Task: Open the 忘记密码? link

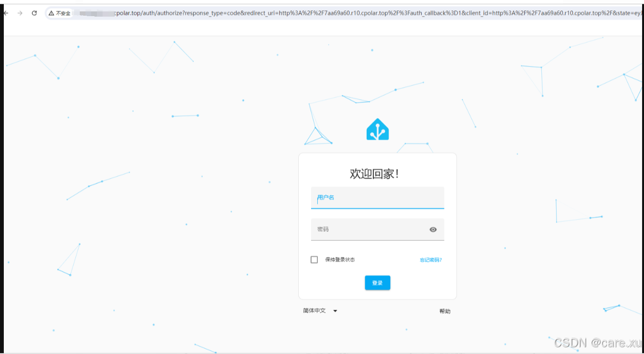Action: tap(431, 260)
